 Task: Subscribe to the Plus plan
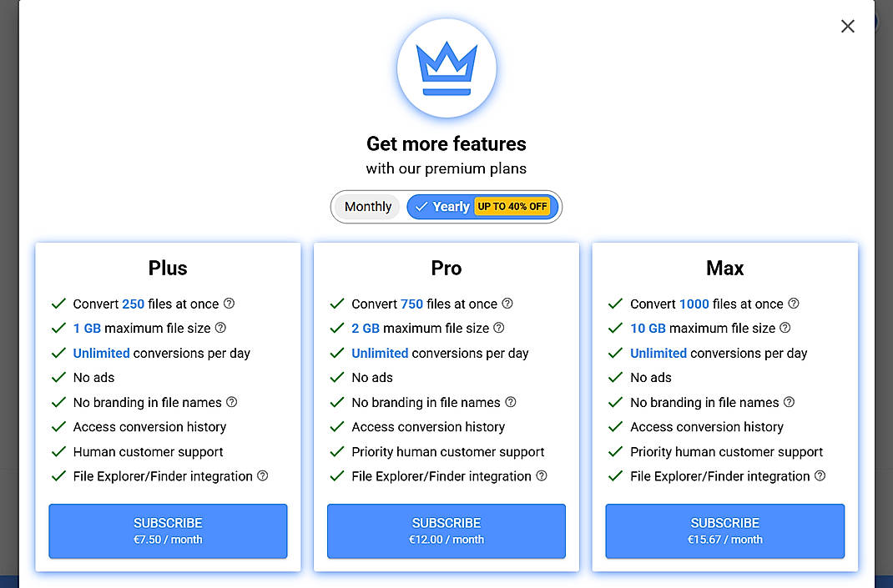168,531
